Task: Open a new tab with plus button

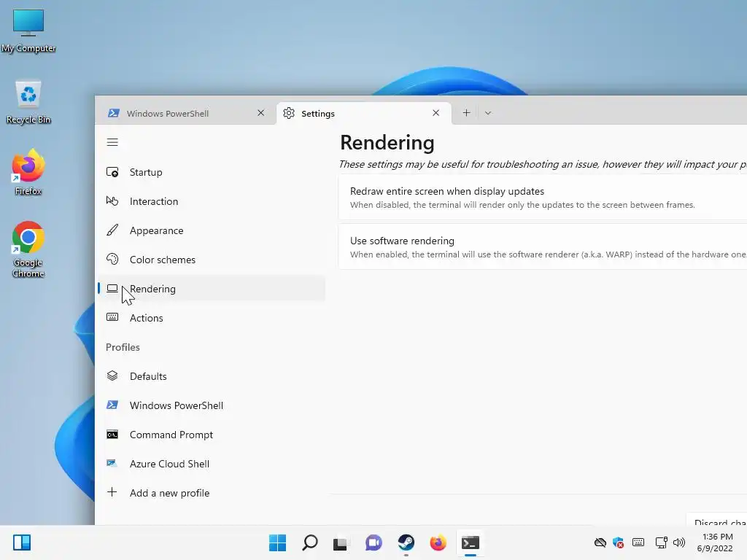Action: pyautogui.click(x=466, y=113)
